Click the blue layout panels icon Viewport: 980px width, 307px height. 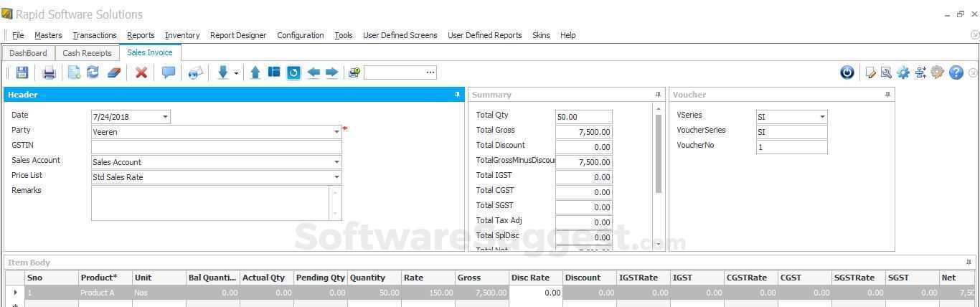click(x=274, y=72)
